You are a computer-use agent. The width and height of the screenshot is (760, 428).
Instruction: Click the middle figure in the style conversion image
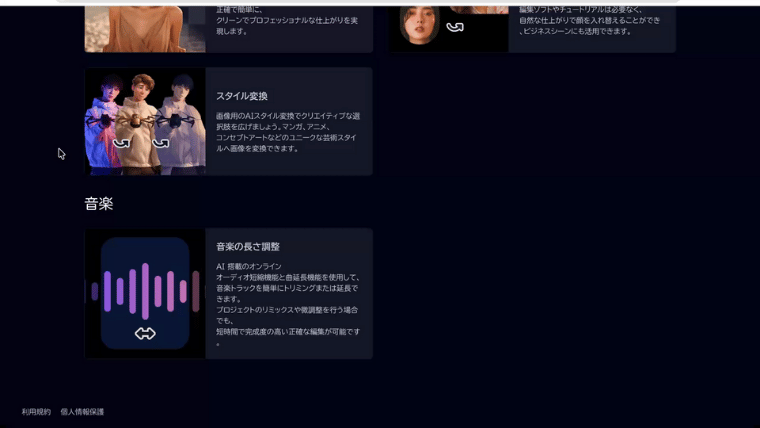click(143, 118)
